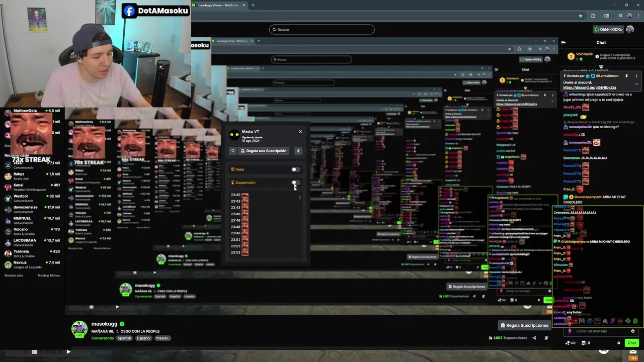Image resolution: width=644 pixels, height=362 pixels.
Task: Click the microphone icon in message box
Action: [x=570, y=331]
